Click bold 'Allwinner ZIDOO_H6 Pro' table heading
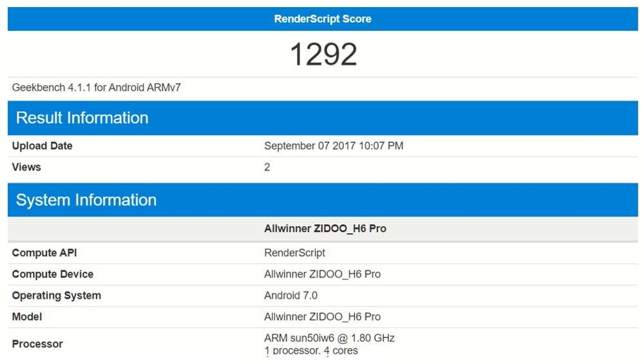This screenshot has height=364, width=644. point(325,229)
